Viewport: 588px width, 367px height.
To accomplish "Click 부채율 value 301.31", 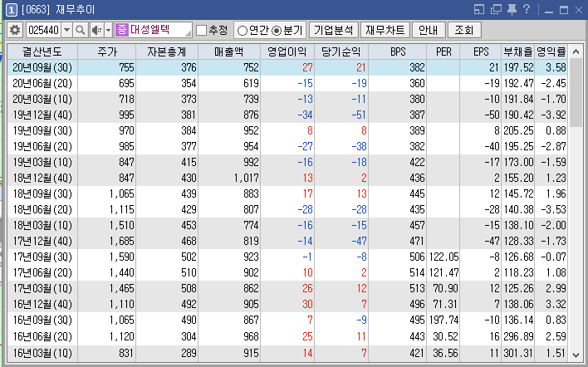I will 518,353.
